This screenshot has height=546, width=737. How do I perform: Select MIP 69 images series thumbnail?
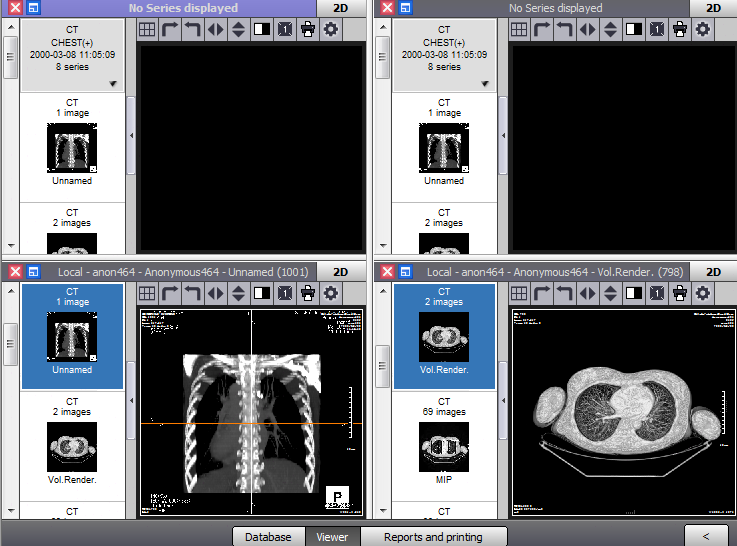444,447
